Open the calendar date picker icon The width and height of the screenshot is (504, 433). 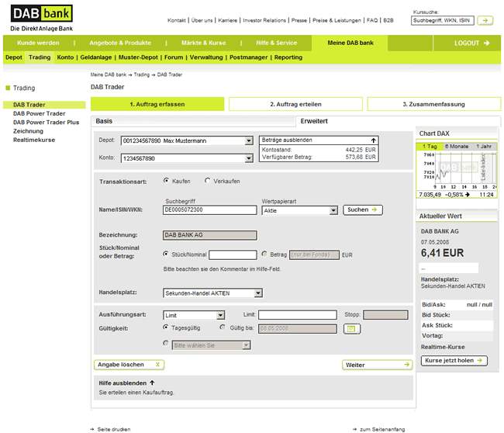point(352,329)
